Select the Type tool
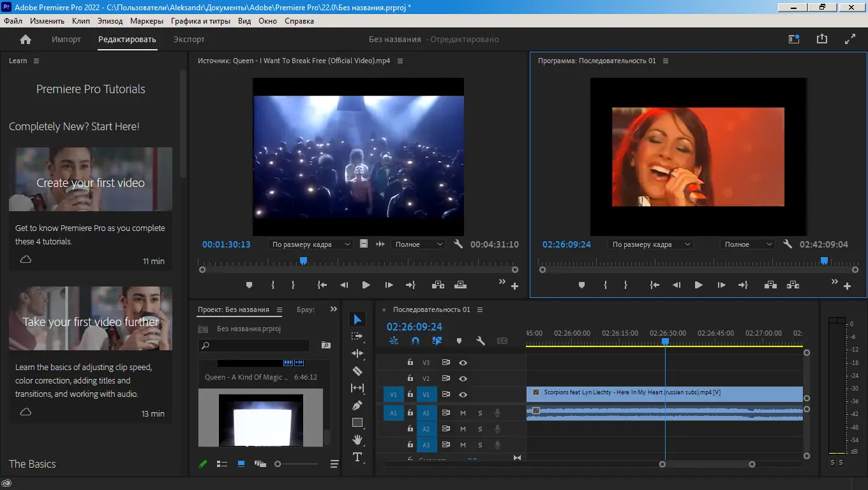868x490 pixels. tap(357, 457)
